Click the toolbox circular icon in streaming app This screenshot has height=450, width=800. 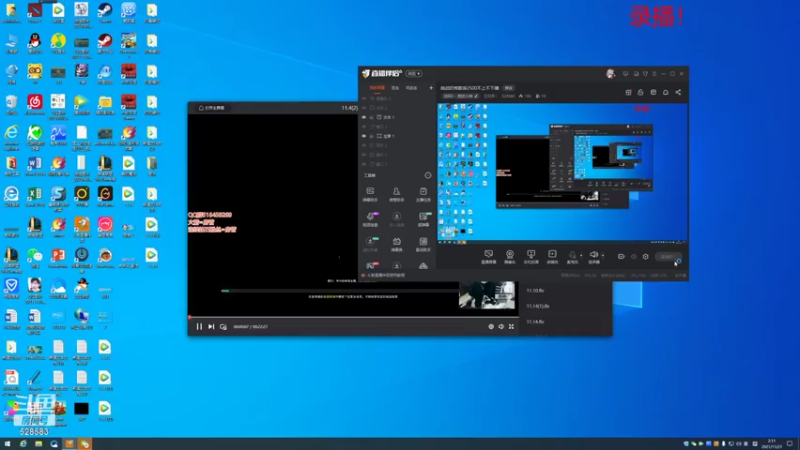[428, 175]
